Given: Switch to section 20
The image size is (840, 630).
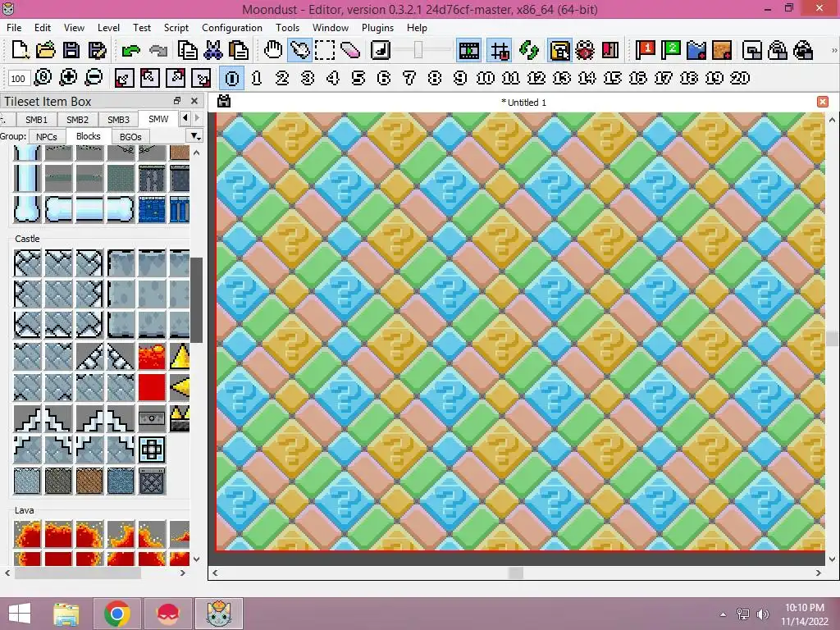Looking at the screenshot, I should click(740, 78).
